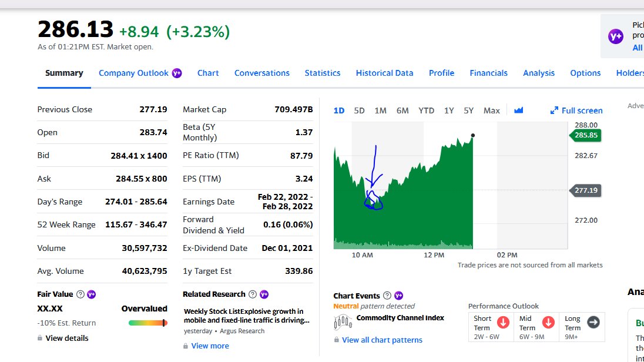Select the 5D chart range
The height and width of the screenshot is (362, 644).
coord(360,110)
